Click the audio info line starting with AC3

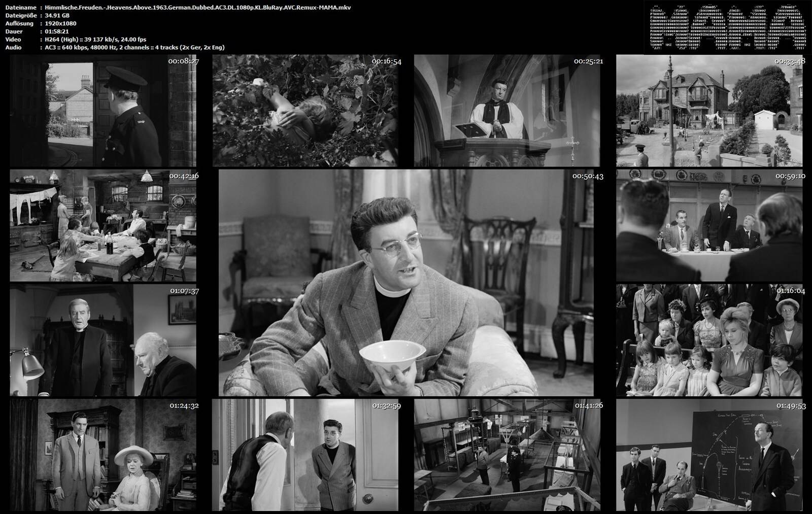point(134,47)
